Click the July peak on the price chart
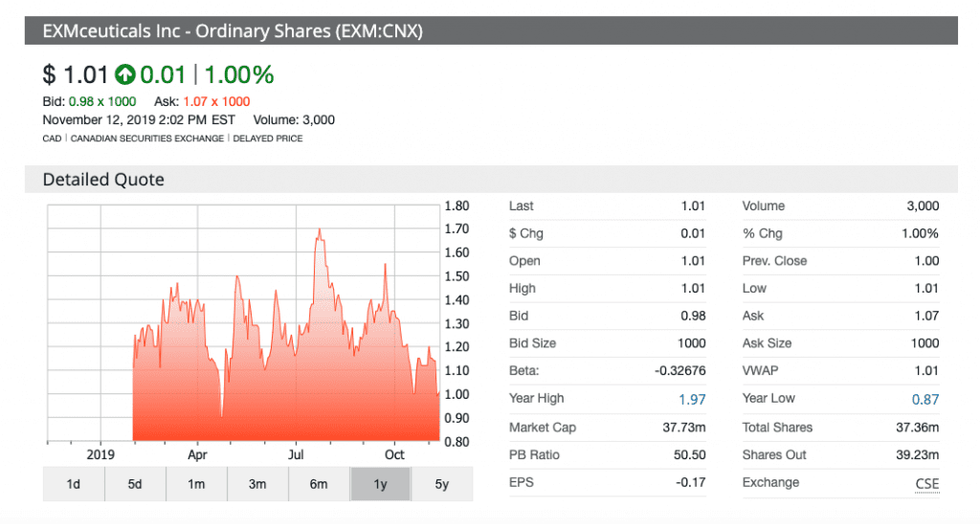The image size is (980, 524). pyautogui.click(x=319, y=232)
